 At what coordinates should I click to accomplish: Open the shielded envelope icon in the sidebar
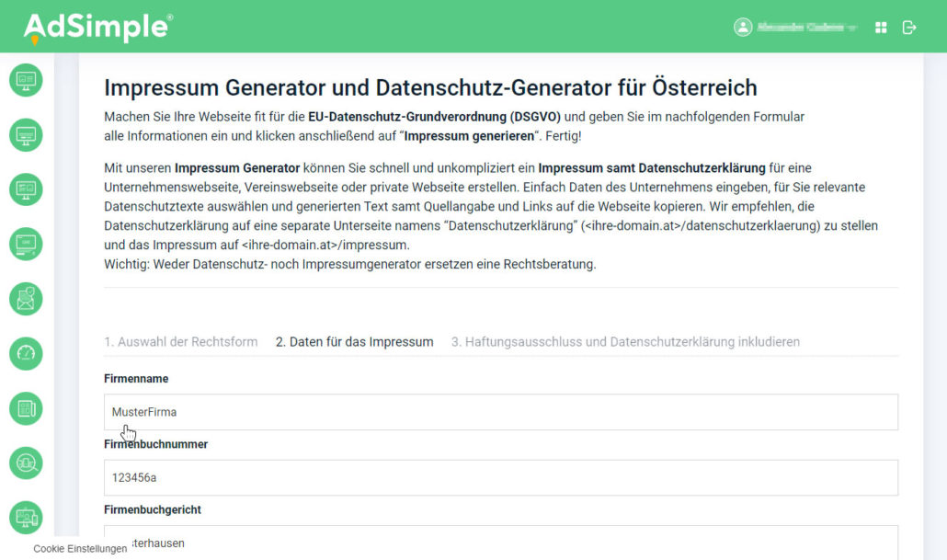coord(25,299)
